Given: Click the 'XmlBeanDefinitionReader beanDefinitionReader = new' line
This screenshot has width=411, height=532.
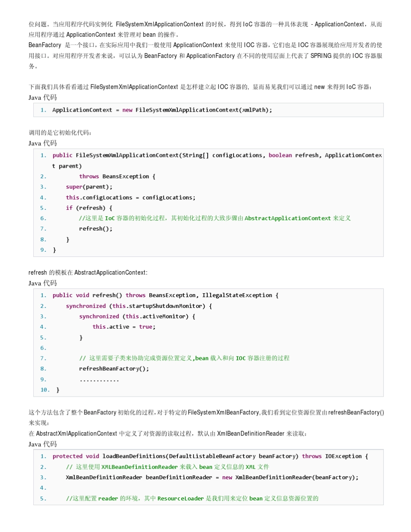Looking at the screenshot, I should [212, 478].
